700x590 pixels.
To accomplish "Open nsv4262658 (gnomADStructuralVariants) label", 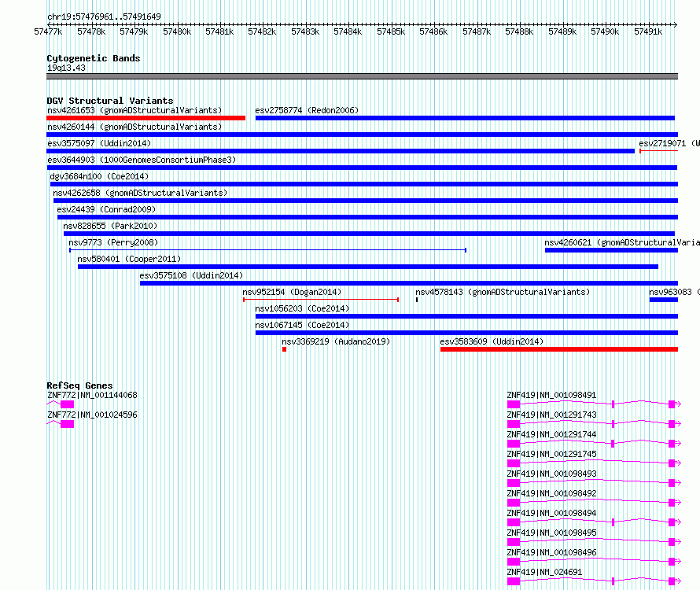I will click(140, 193).
